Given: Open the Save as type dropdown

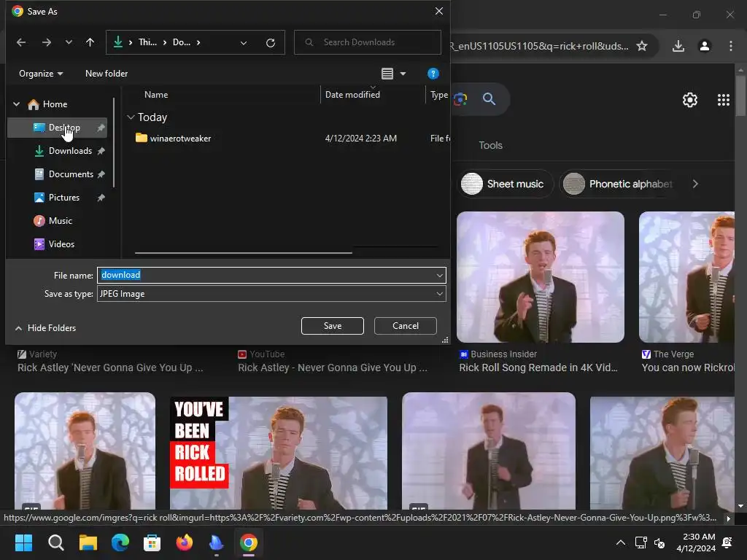Looking at the screenshot, I should point(271,294).
